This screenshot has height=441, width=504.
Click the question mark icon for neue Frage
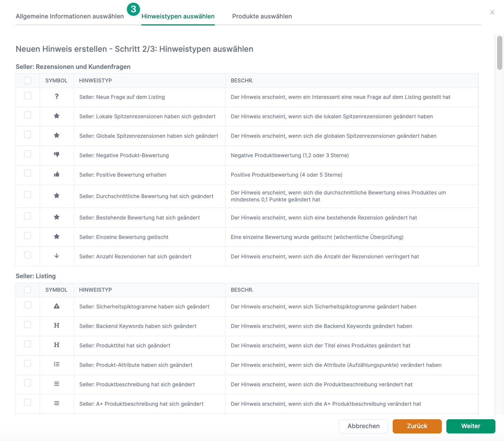coord(56,97)
